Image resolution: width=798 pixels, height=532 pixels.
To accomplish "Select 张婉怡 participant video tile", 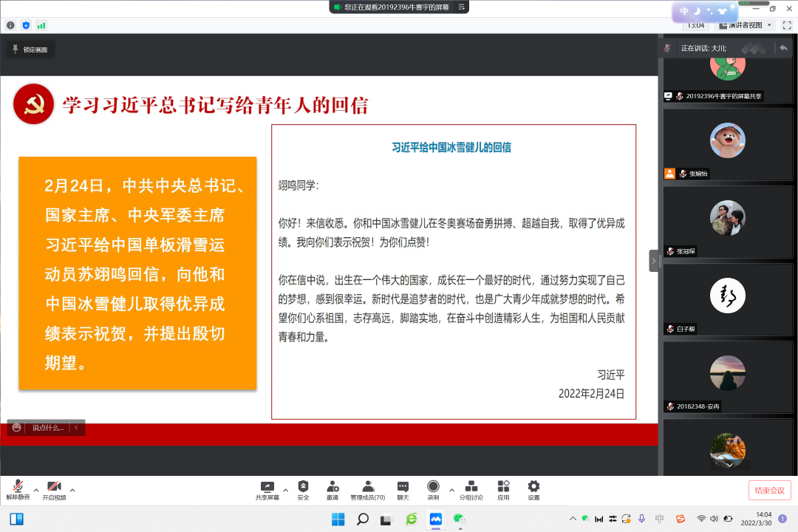I will [728, 145].
